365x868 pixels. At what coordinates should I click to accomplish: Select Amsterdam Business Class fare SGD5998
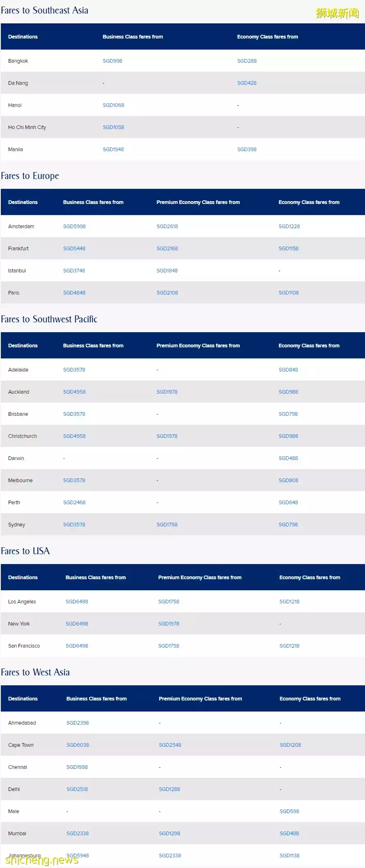click(74, 227)
